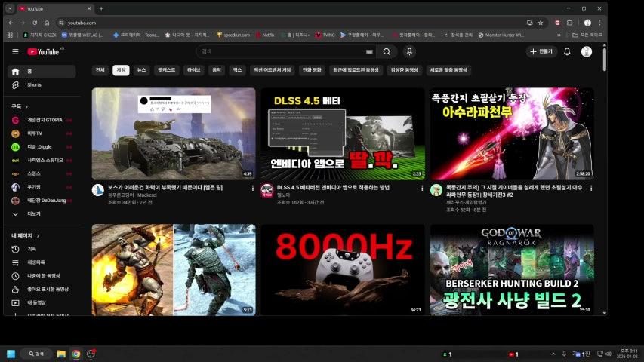Image resolution: width=644 pixels, height=362 pixels.
Task: Open the God of War Ragnarök Berserker thumbnail
Action: click(x=512, y=270)
